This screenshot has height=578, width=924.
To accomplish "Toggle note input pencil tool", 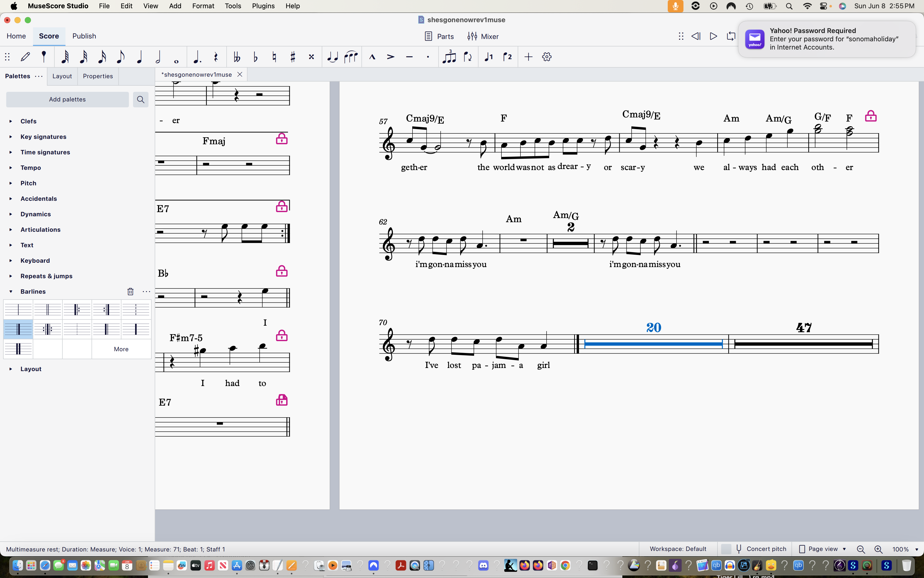I will [25, 57].
